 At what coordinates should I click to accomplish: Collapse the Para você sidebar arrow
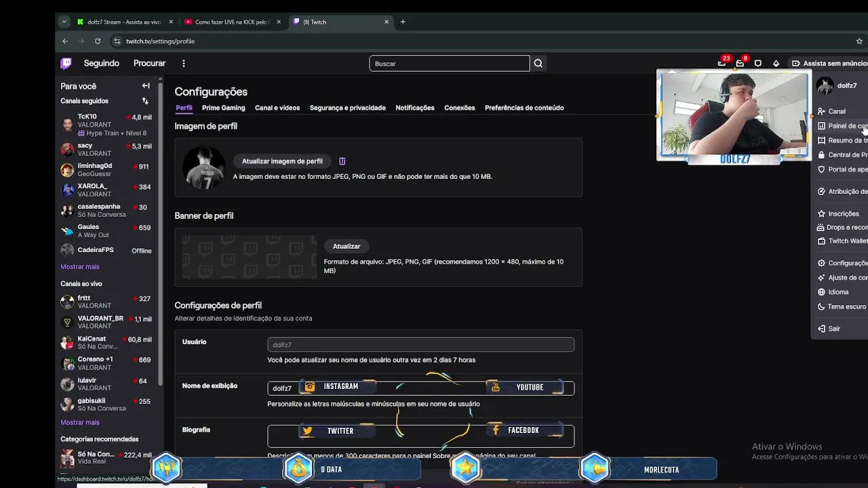[146, 86]
